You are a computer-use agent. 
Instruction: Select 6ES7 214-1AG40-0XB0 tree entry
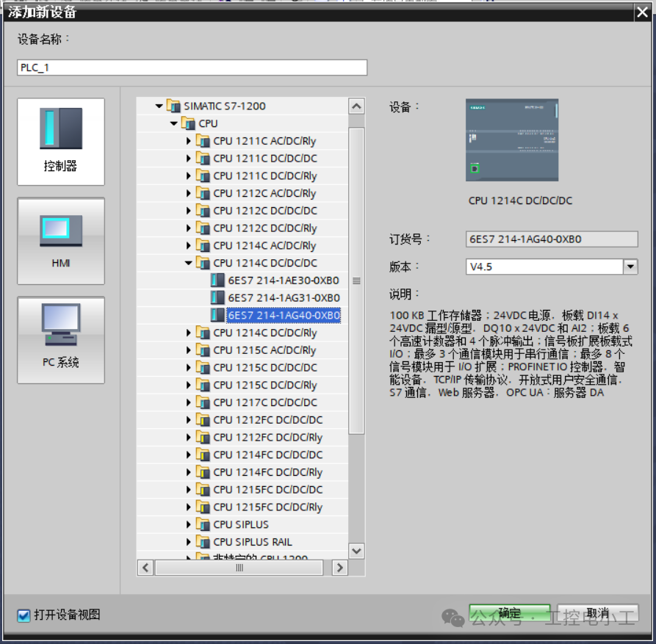(284, 315)
